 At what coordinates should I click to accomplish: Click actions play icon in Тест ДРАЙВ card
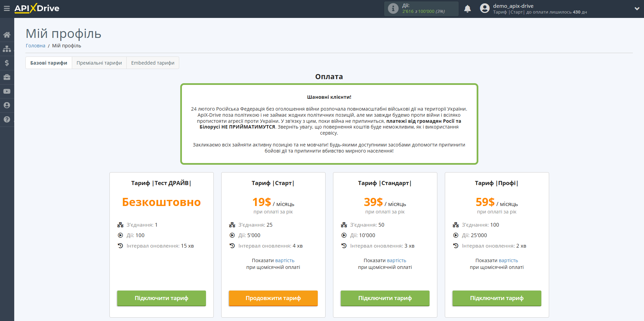click(x=120, y=235)
